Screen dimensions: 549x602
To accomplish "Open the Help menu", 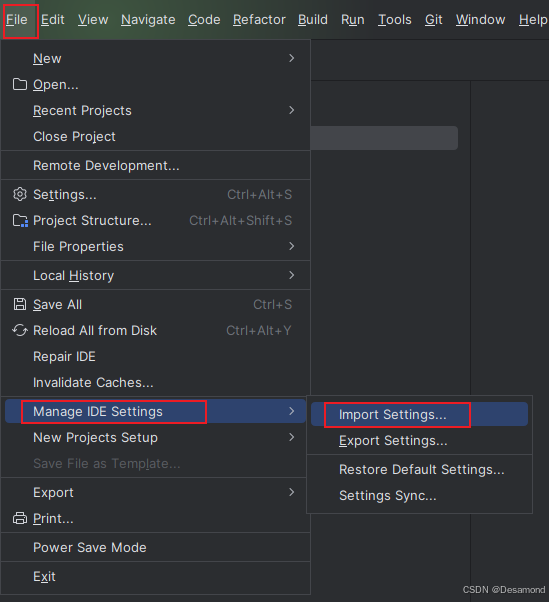I will [533, 20].
